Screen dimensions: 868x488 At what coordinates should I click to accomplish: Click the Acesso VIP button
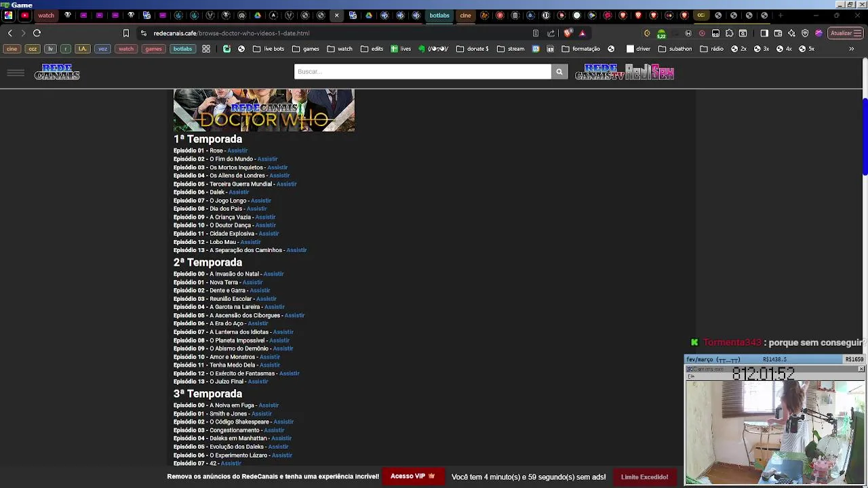[412, 476]
